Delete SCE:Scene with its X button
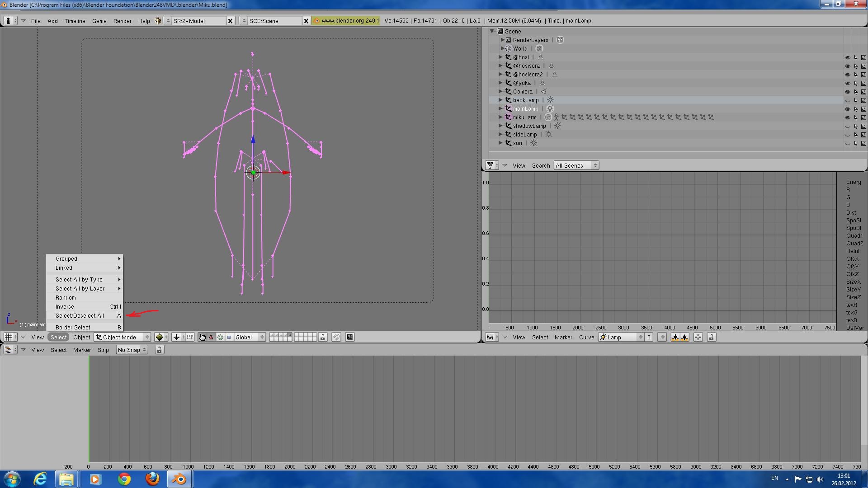Image resolution: width=868 pixels, height=488 pixels. 306,21
